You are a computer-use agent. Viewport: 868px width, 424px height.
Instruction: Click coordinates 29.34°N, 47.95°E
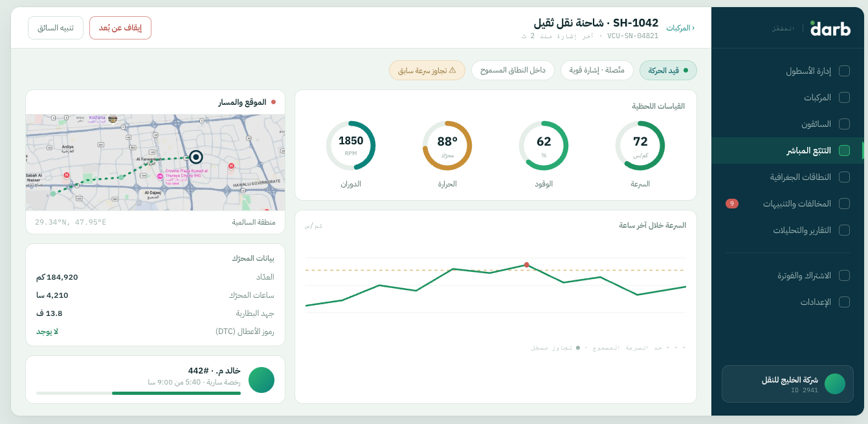coord(71,222)
